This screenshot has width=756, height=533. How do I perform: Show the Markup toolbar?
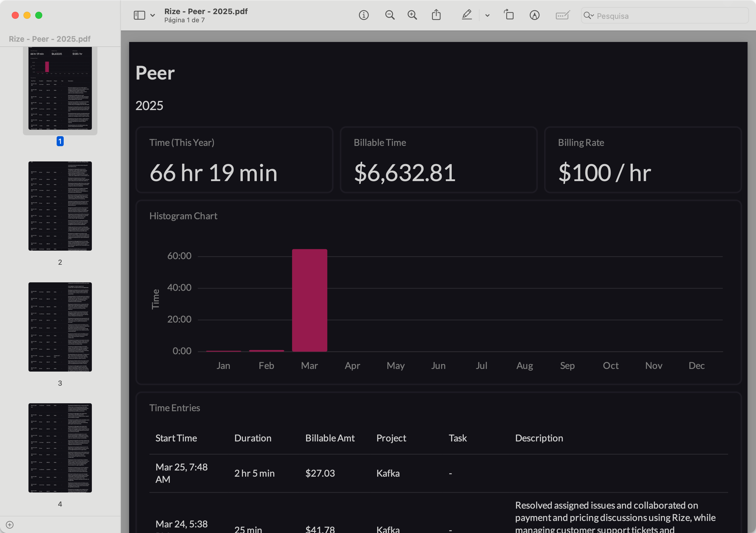534,15
